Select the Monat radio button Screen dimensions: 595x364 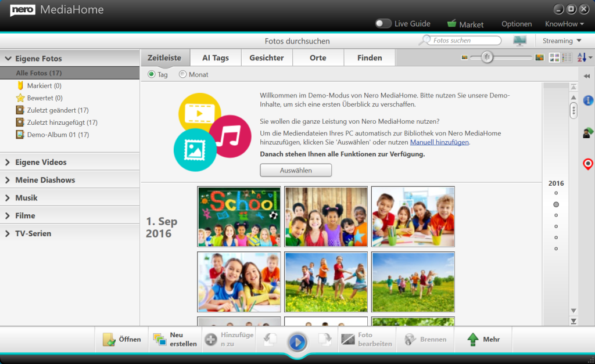(183, 74)
